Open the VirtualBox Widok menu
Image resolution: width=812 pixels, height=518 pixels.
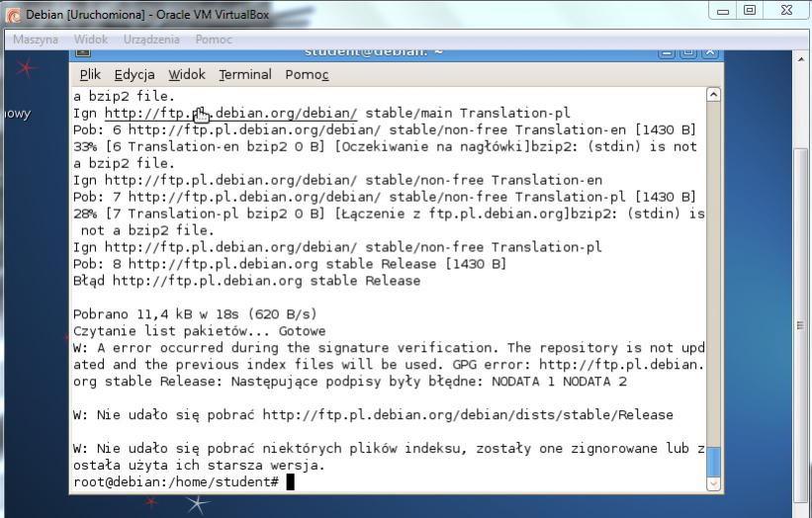(91, 40)
